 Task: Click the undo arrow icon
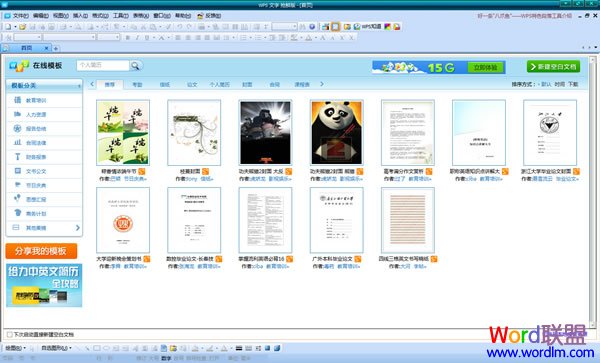[x=179, y=27]
